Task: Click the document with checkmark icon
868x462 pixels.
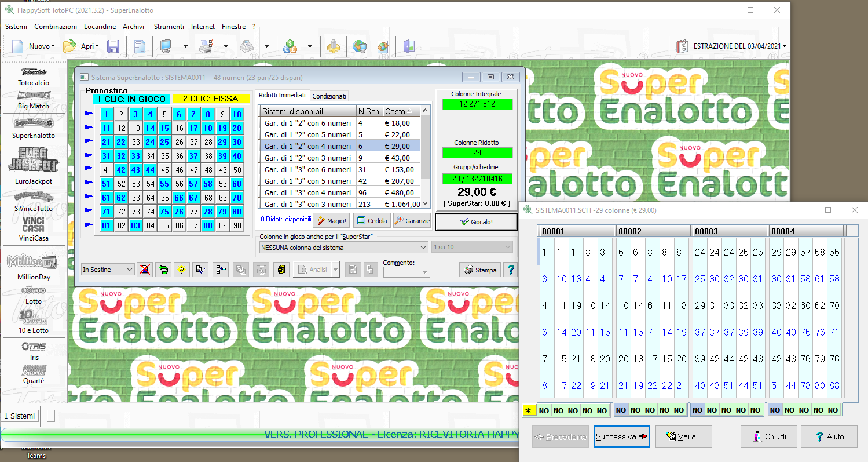Action: 200,270
